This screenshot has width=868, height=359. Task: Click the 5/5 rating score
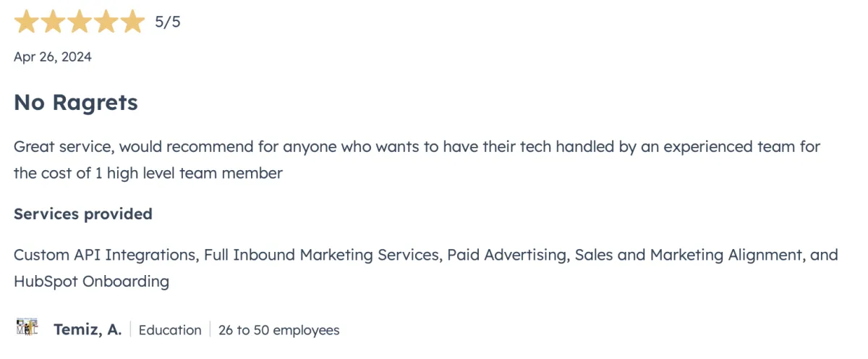point(168,22)
